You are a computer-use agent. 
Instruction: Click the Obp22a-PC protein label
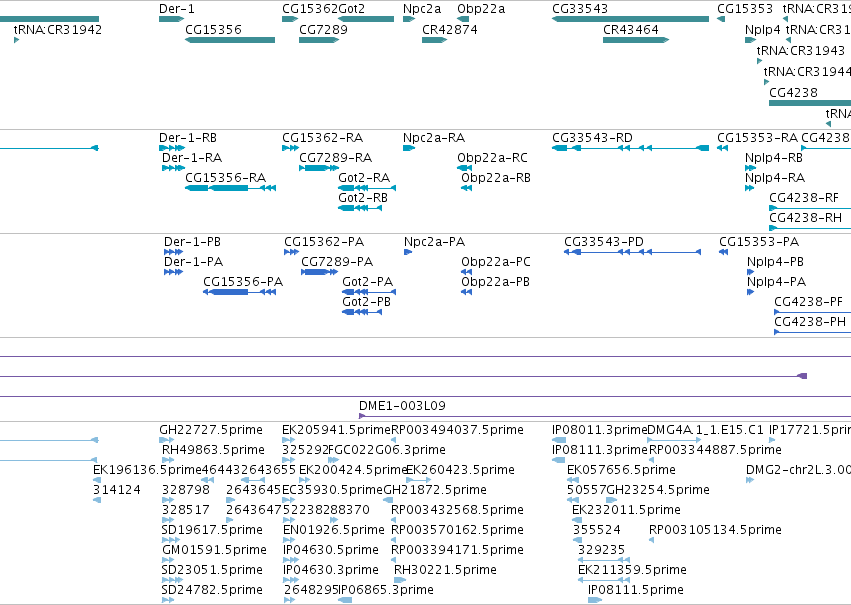point(496,262)
